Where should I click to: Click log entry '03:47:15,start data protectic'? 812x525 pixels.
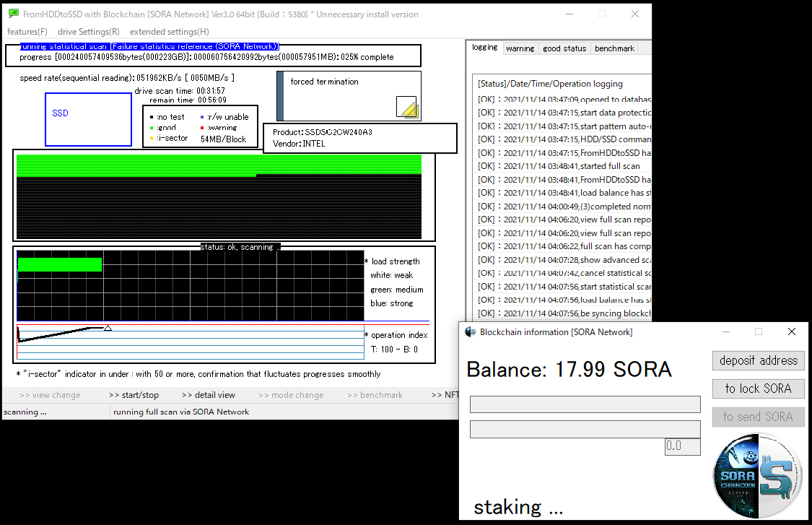click(x=564, y=113)
